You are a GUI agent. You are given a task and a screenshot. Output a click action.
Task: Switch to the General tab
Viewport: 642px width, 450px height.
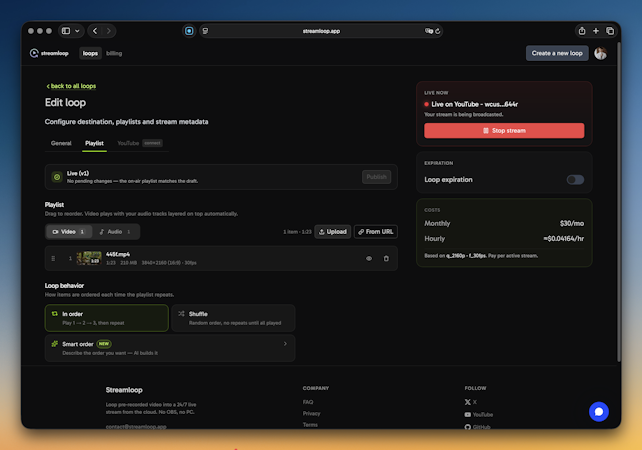tap(61, 143)
